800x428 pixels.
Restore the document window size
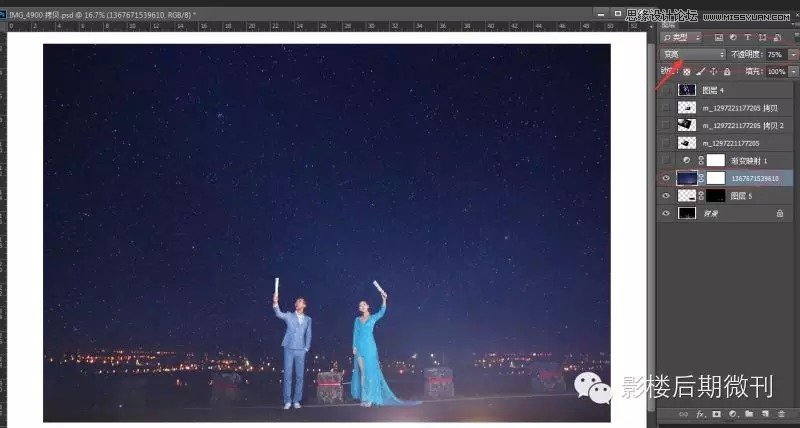click(x=617, y=14)
